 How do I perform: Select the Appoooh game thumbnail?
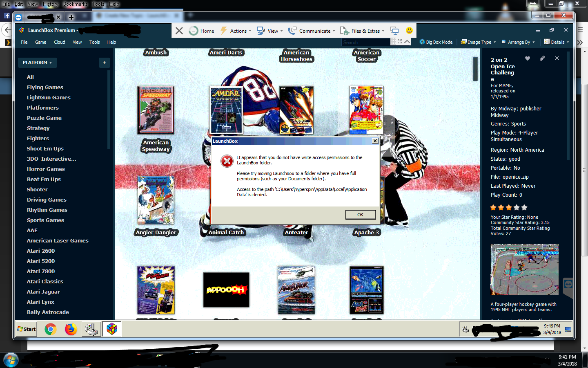click(x=226, y=290)
